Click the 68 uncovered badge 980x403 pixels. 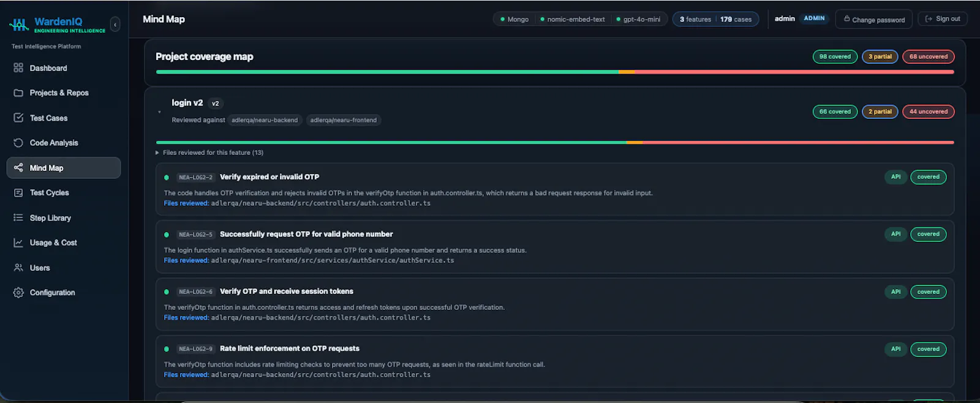pyautogui.click(x=928, y=56)
